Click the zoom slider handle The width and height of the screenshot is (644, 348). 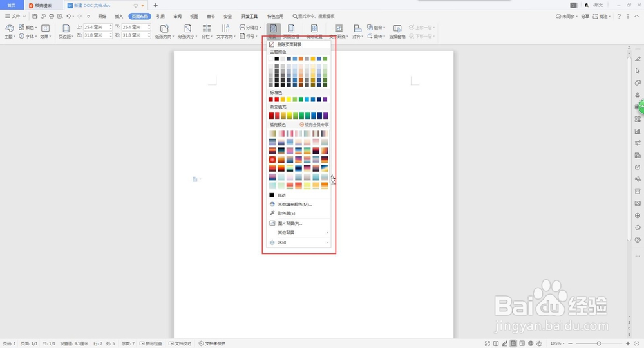click(599, 343)
